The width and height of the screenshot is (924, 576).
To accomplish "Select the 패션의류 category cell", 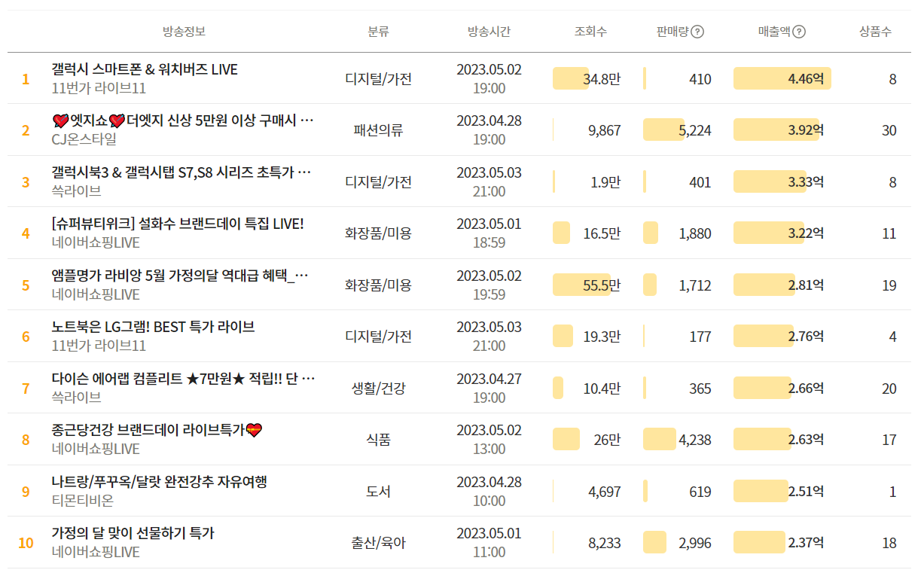I will [378, 130].
